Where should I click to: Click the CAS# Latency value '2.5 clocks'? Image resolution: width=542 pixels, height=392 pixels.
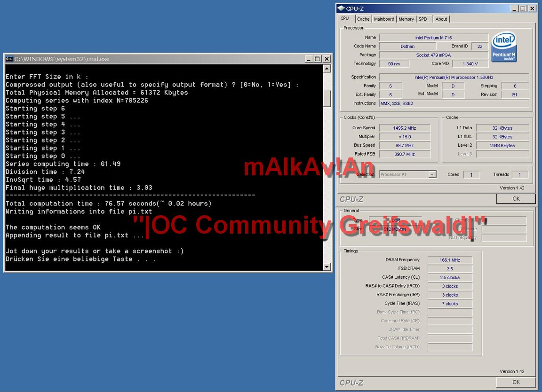click(450, 277)
